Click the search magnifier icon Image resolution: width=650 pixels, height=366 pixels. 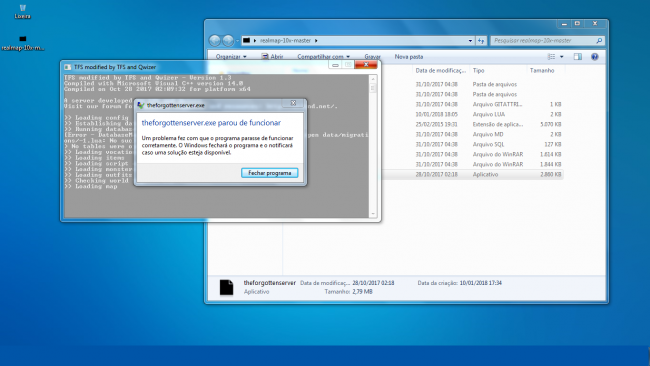[599, 41]
